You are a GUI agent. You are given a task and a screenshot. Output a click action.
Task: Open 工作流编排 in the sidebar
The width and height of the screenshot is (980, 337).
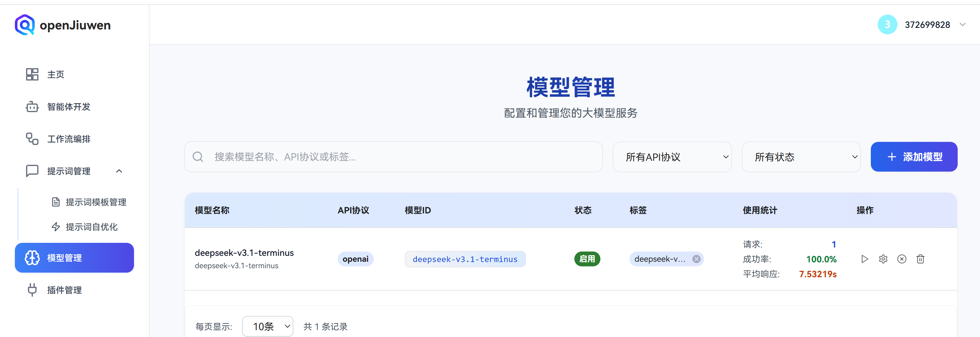[69, 139]
